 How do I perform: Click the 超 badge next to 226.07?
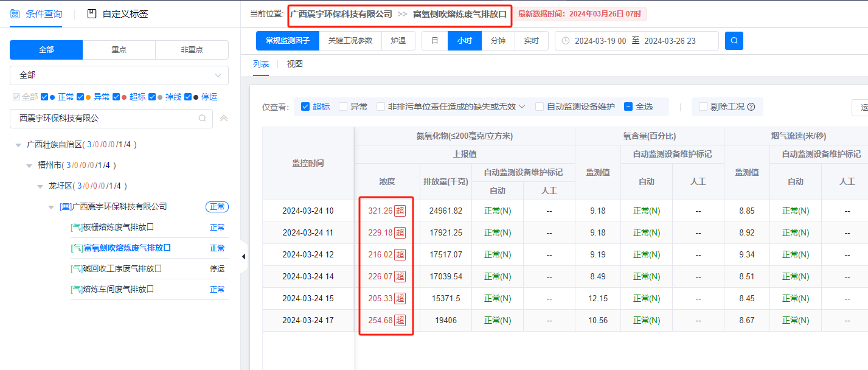(400, 277)
